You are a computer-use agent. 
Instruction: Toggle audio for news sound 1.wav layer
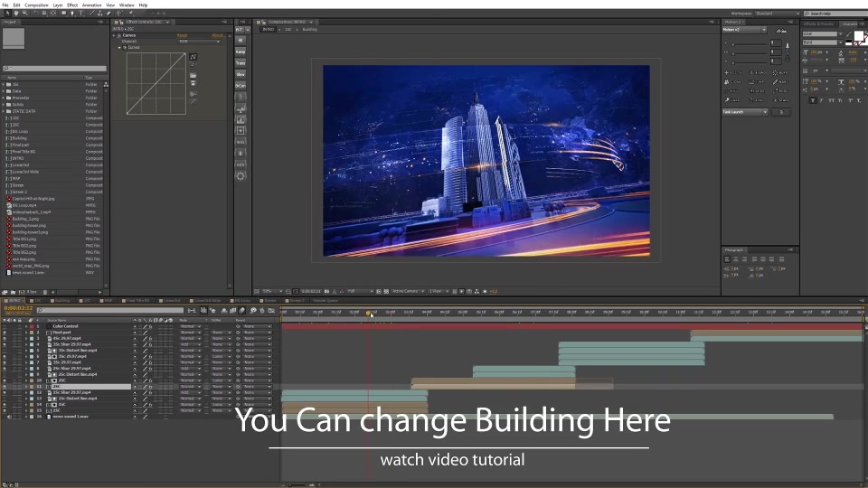pos(10,417)
